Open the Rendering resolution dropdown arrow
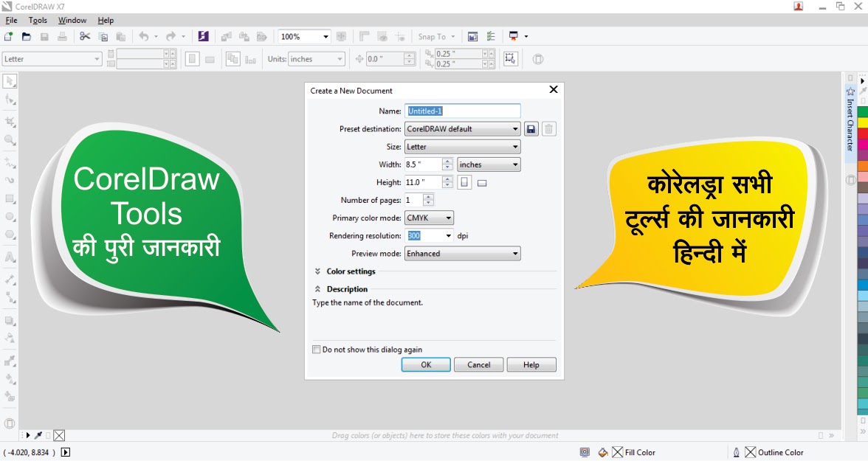 click(449, 236)
